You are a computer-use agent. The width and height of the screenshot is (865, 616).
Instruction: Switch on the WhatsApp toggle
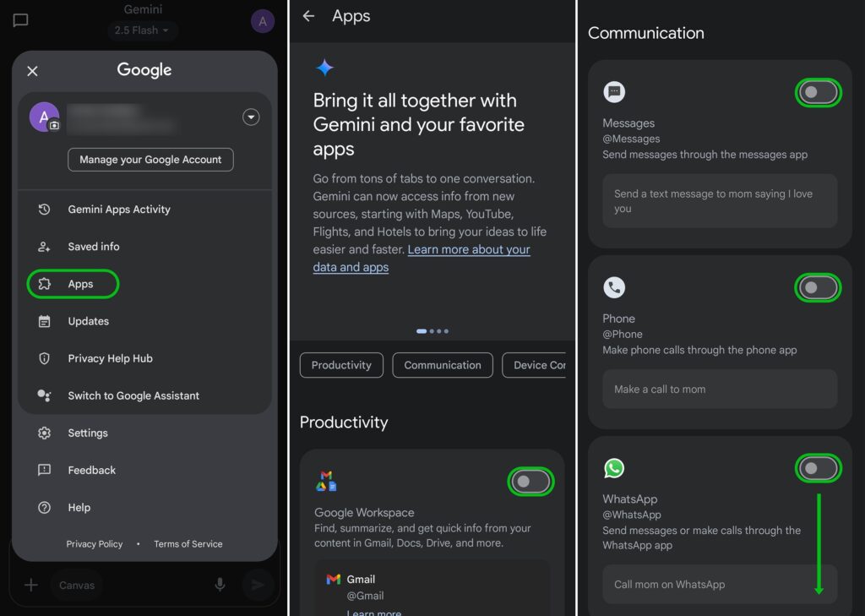(818, 468)
